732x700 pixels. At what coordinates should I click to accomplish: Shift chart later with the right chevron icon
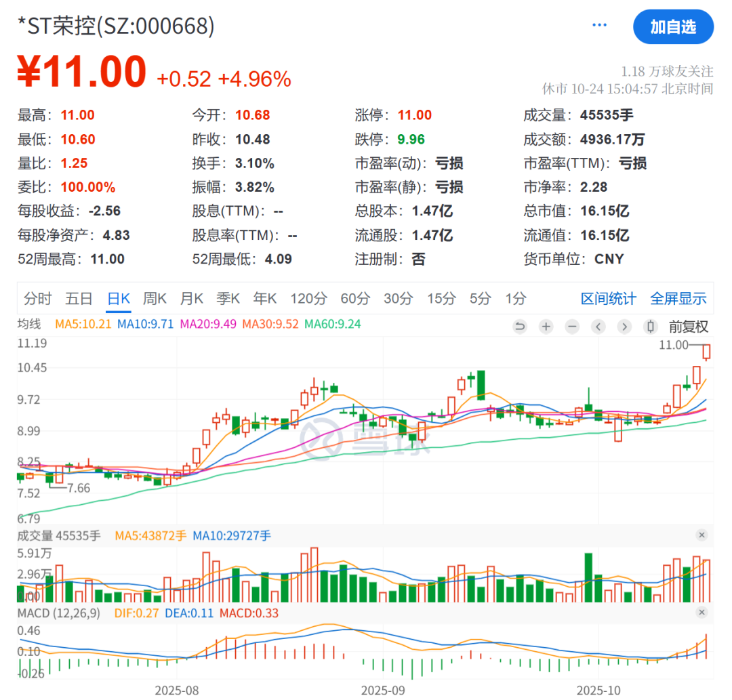click(624, 326)
